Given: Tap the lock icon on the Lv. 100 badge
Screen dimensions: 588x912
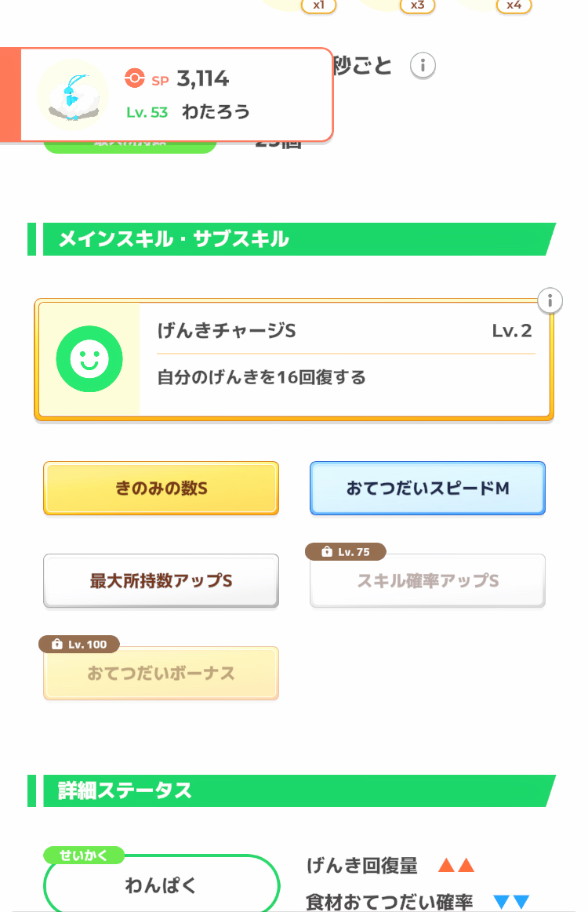Looking at the screenshot, I should tap(56, 645).
